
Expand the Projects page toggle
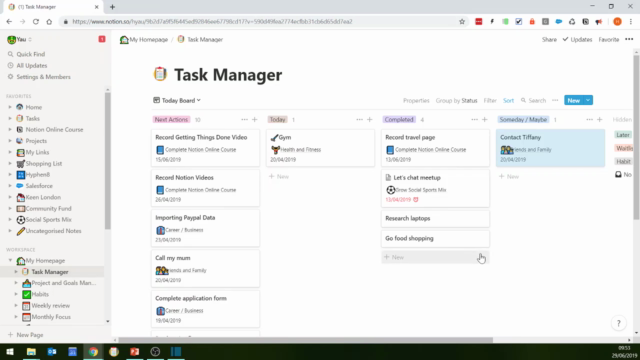click(10, 141)
